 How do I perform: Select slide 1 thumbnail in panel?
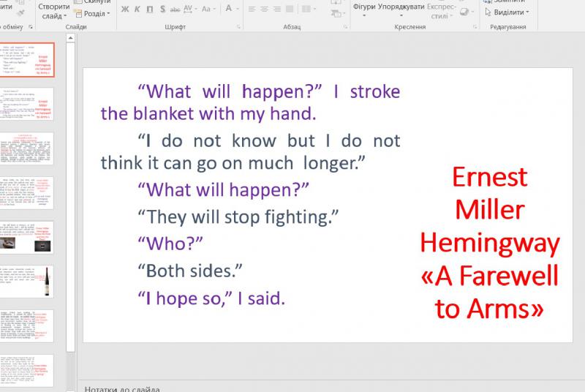click(27, 60)
